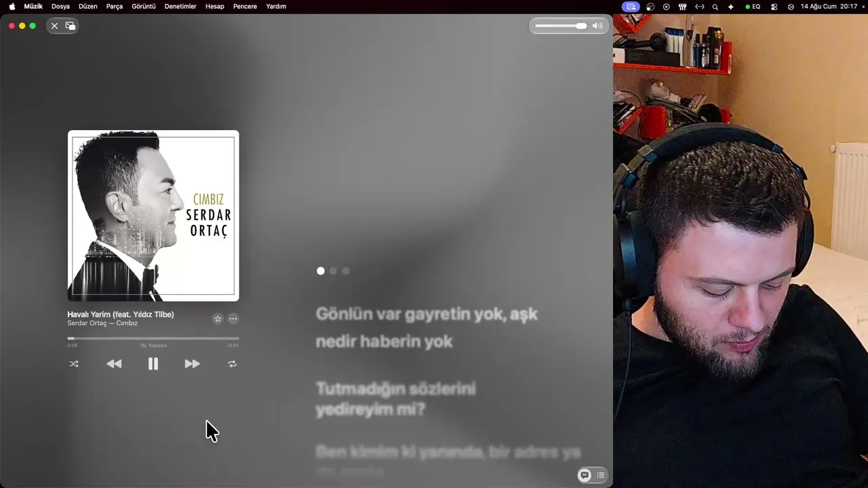Viewport: 868px width, 488px height.
Task: Open the Parça menu
Action: (115, 7)
